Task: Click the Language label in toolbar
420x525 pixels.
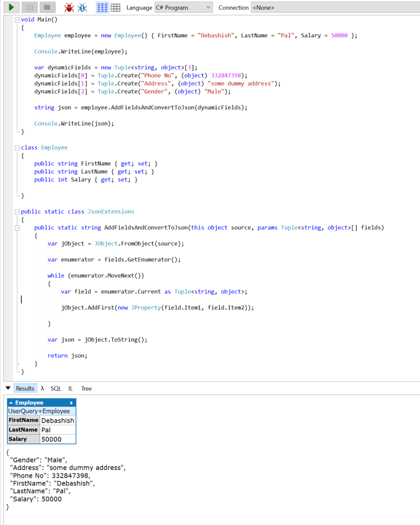Action: [139, 8]
